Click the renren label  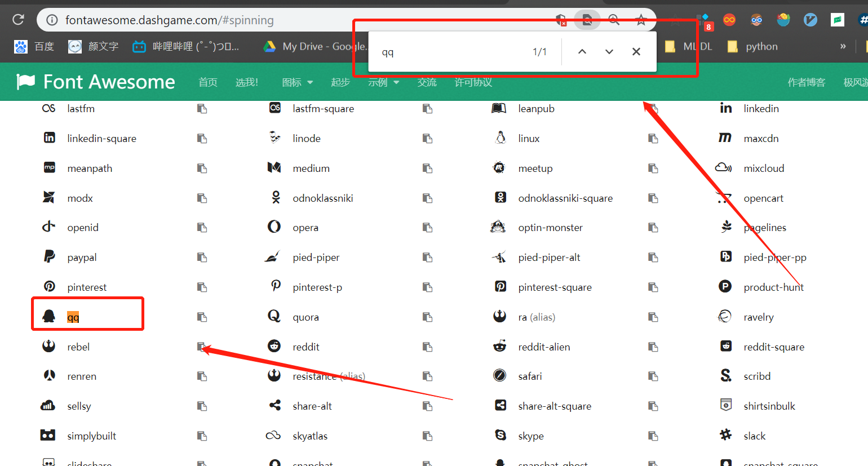coord(82,376)
